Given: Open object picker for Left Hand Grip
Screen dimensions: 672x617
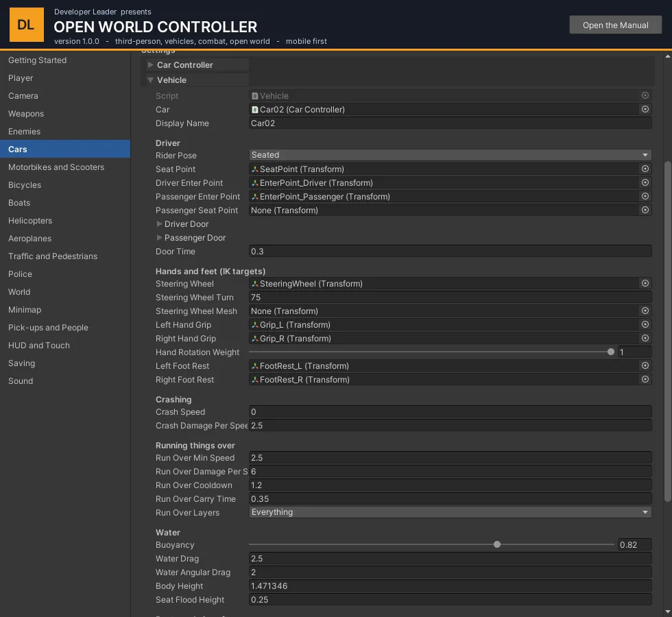Looking at the screenshot, I should tap(645, 324).
